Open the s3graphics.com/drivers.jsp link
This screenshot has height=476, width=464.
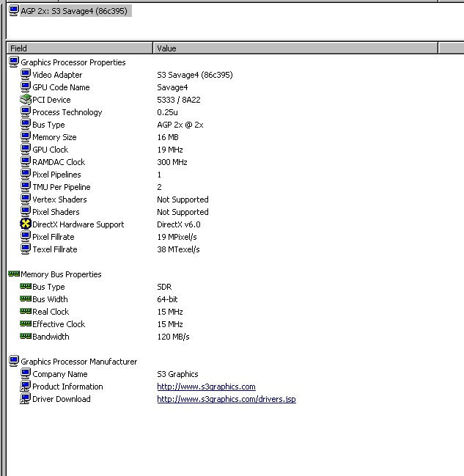227,399
